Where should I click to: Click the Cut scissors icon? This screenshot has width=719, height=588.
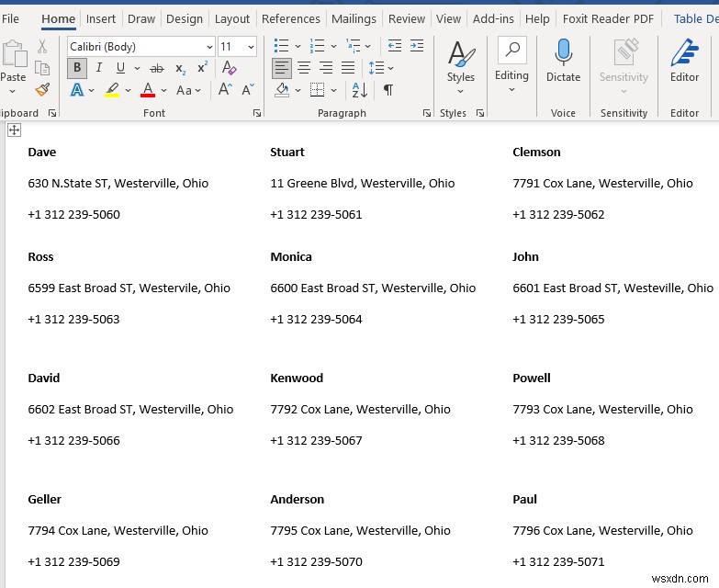tap(42, 46)
